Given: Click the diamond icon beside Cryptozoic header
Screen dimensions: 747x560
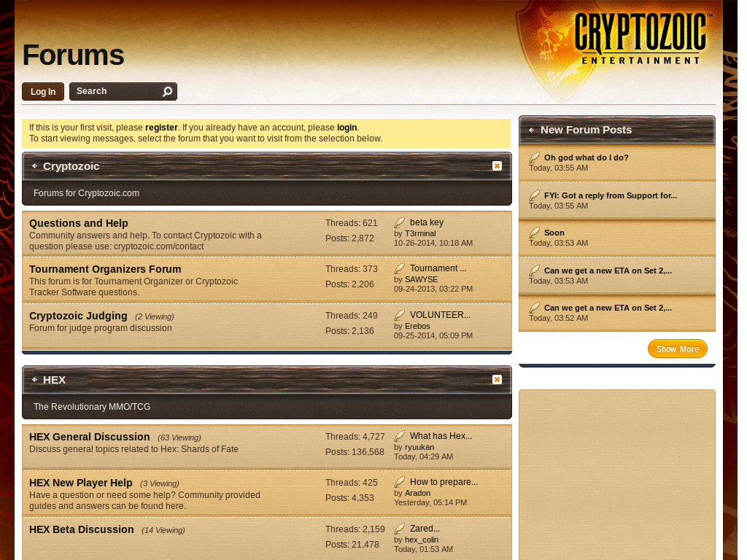Looking at the screenshot, I should point(34,166).
